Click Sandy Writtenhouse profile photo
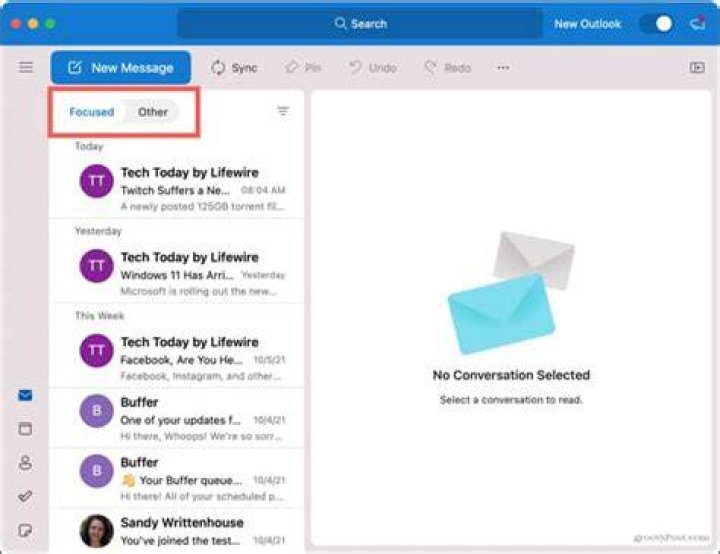720x554 pixels. click(x=96, y=531)
